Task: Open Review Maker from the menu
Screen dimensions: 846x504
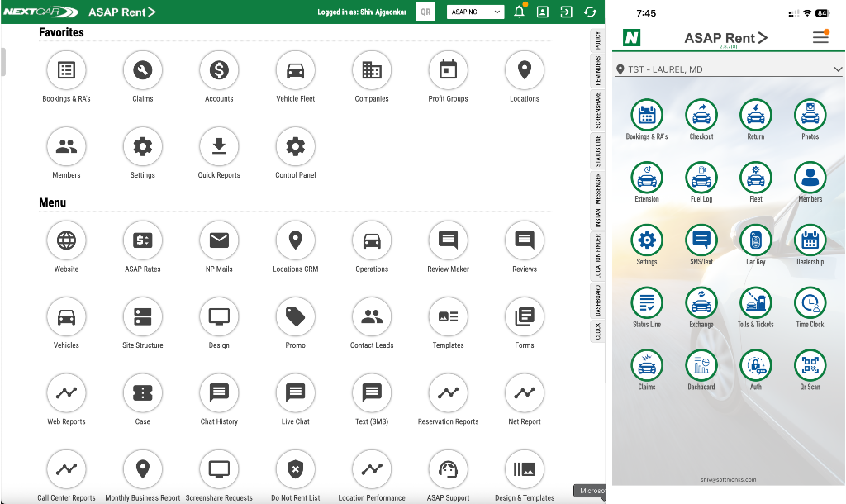Action: pyautogui.click(x=448, y=241)
